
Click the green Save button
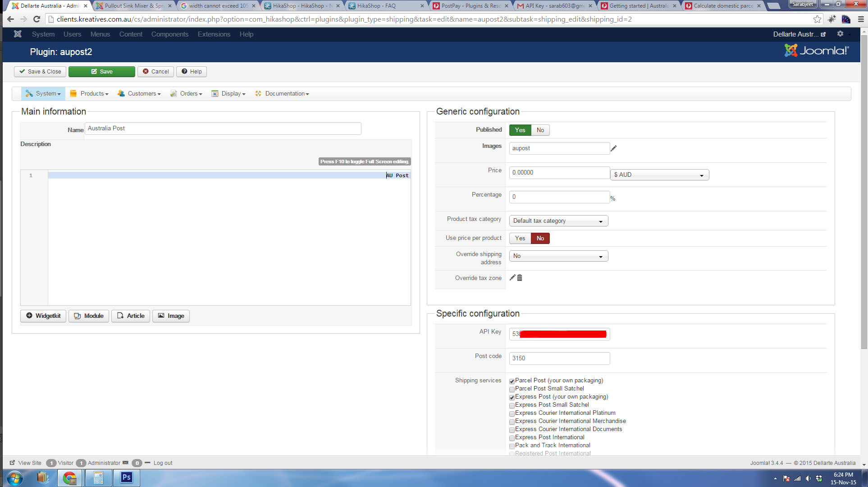tap(102, 72)
